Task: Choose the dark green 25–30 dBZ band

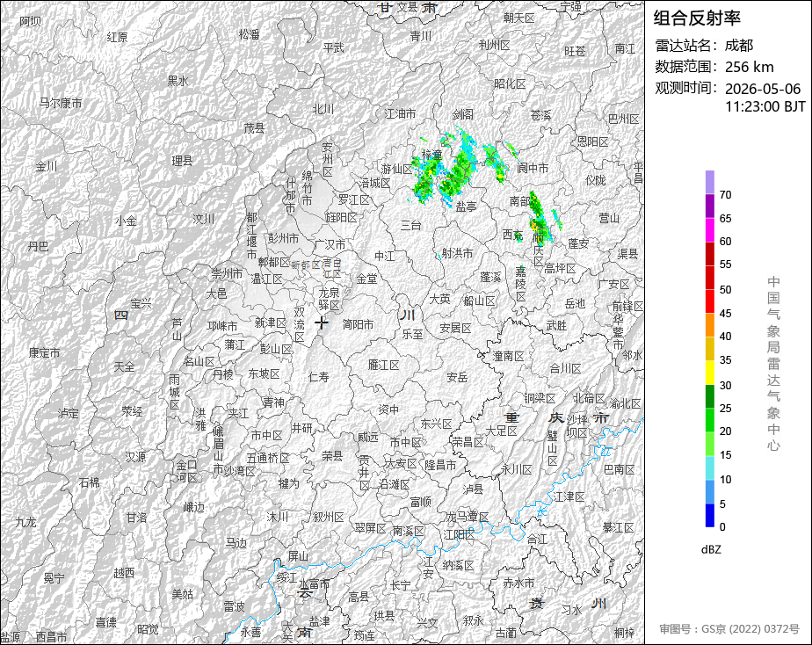Action: point(709,396)
